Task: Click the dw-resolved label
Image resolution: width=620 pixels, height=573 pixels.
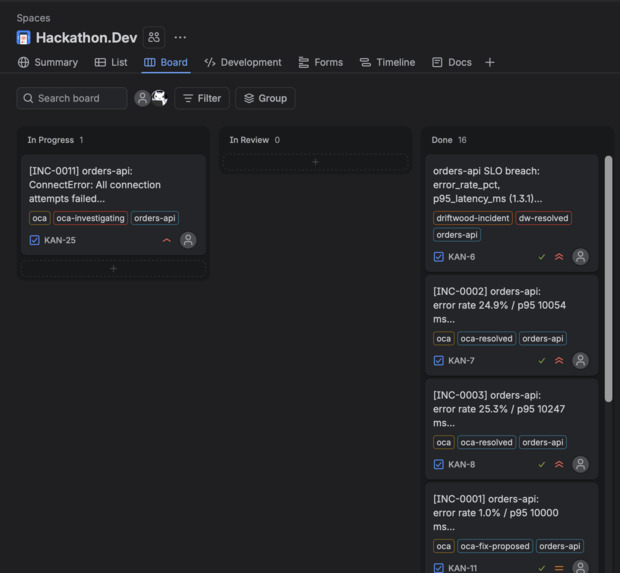Action: (x=543, y=218)
